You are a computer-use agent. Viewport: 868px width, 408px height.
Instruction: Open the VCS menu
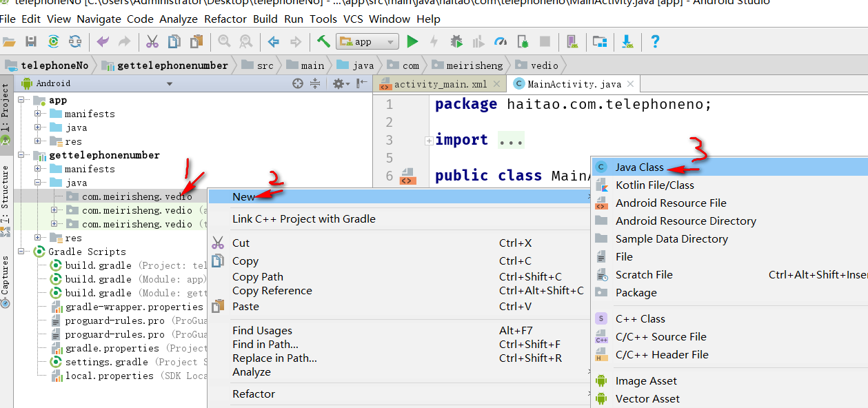pos(353,19)
